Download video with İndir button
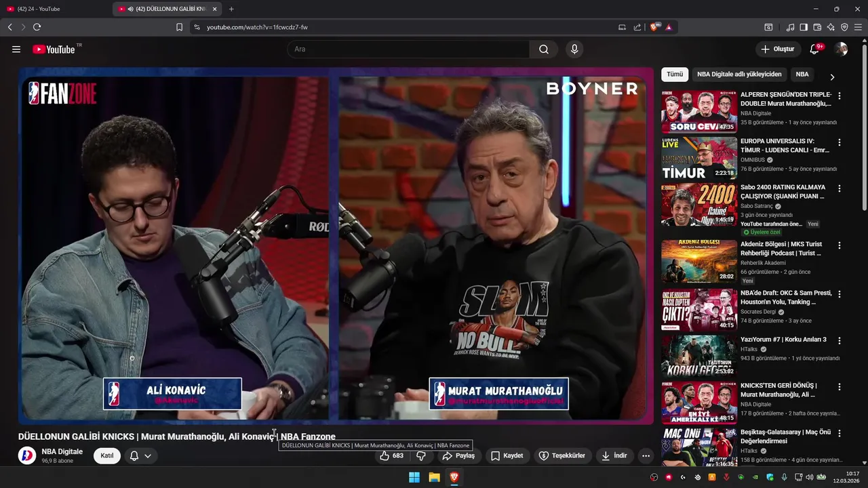The width and height of the screenshot is (868, 488). pos(614,455)
